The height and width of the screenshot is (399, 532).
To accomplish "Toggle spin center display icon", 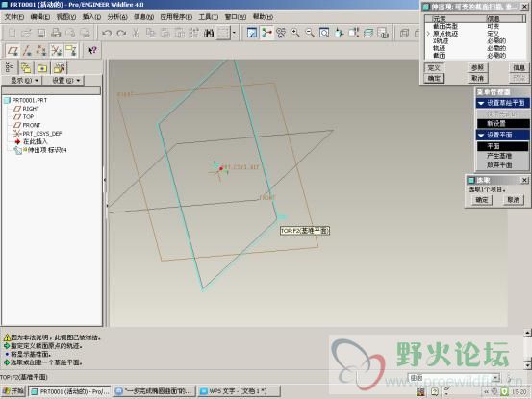I will [266, 33].
